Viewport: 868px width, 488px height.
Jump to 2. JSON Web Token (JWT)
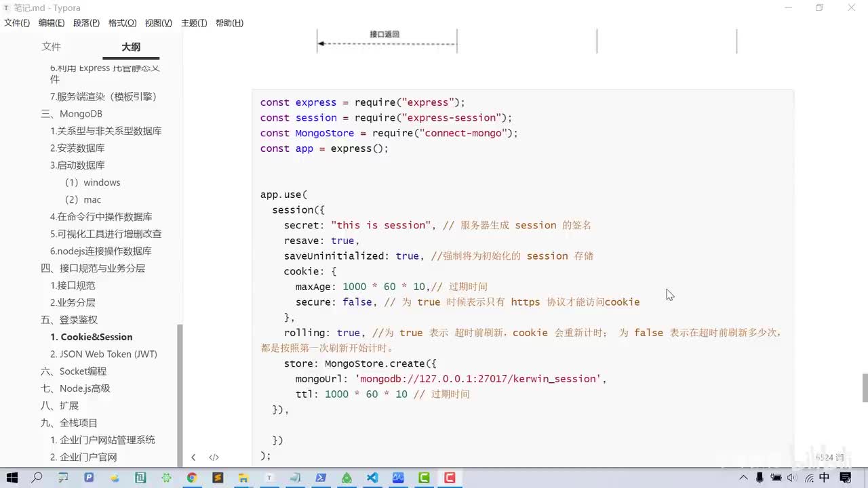(x=104, y=354)
